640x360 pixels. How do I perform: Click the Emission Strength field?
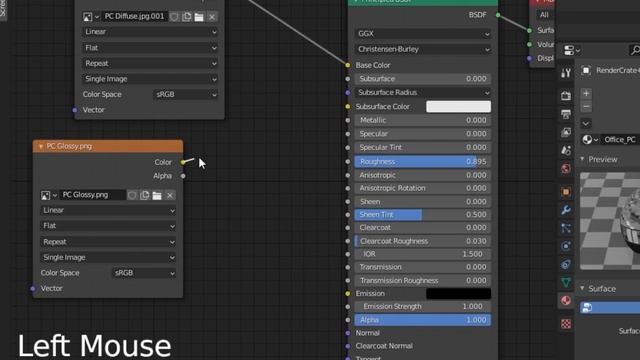click(423, 307)
